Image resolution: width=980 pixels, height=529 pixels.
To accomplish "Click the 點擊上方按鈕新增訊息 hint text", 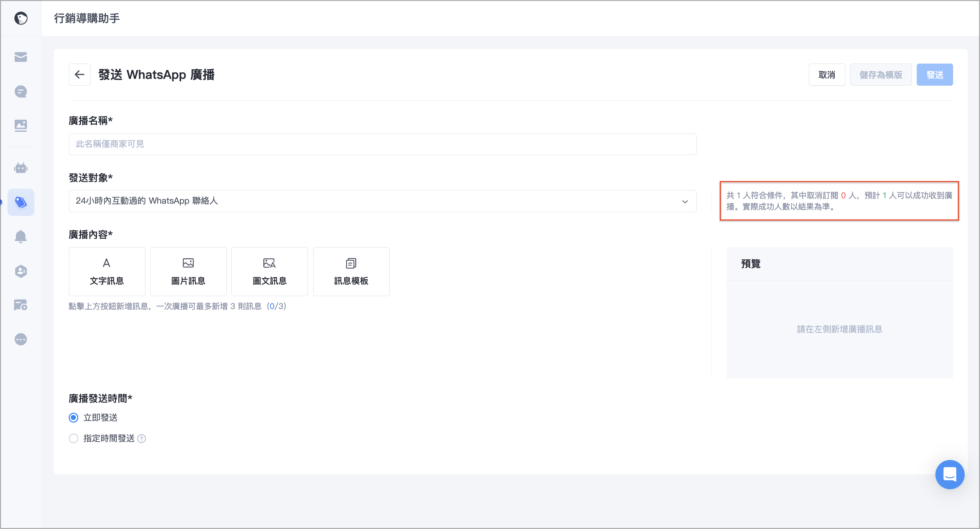I will pos(178,306).
